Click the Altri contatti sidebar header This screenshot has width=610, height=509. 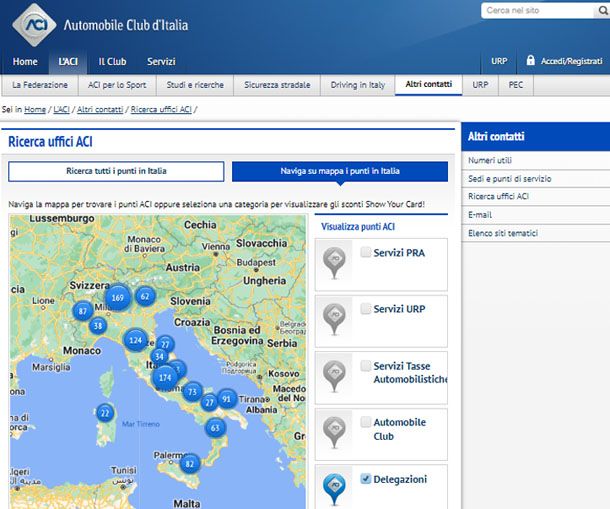click(535, 136)
